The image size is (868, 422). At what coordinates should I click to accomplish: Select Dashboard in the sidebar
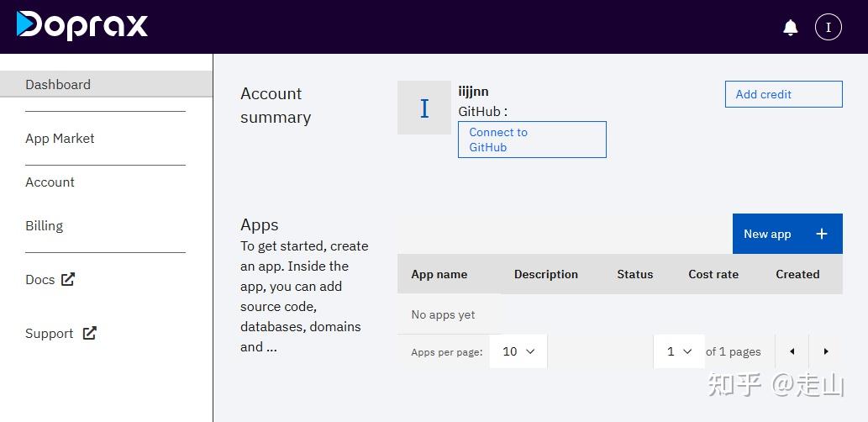tap(58, 84)
